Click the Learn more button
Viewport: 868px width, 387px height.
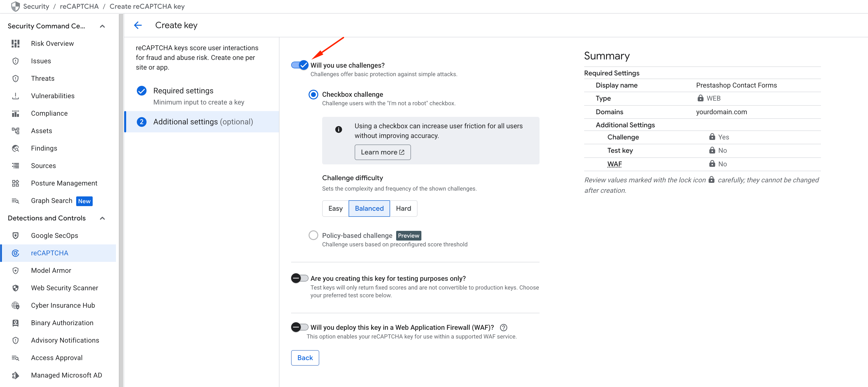point(382,152)
